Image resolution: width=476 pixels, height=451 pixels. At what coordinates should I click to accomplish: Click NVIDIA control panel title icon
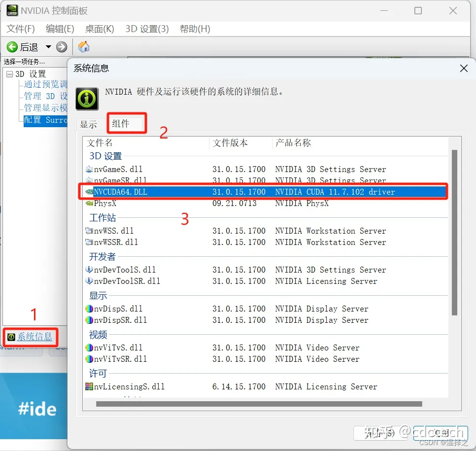click(x=12, y=10)
